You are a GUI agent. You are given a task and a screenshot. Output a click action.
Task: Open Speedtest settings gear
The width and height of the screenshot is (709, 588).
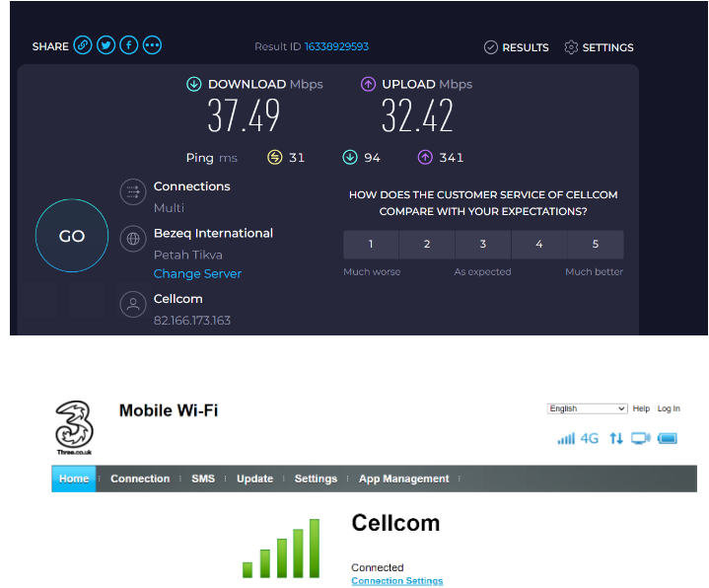[x=571, y=47]
